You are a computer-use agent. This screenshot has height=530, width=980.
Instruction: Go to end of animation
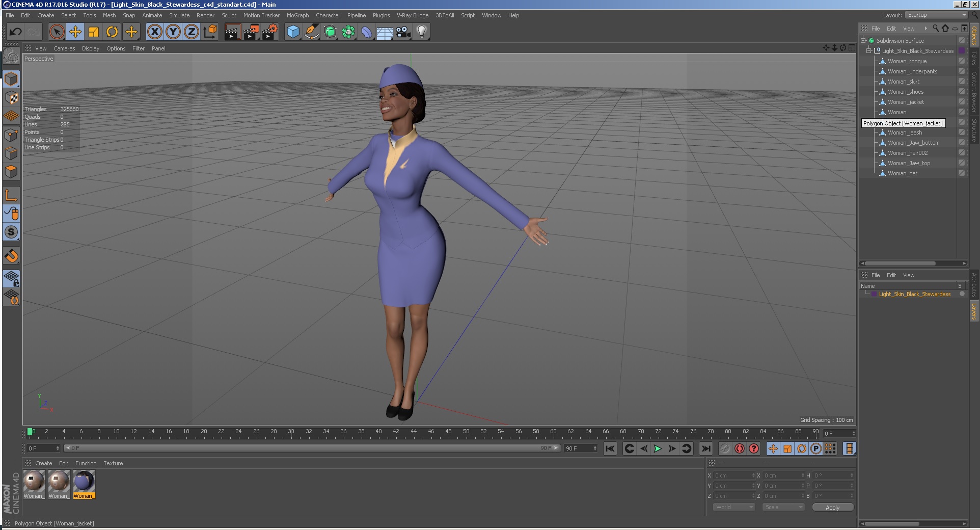(705, 448)
